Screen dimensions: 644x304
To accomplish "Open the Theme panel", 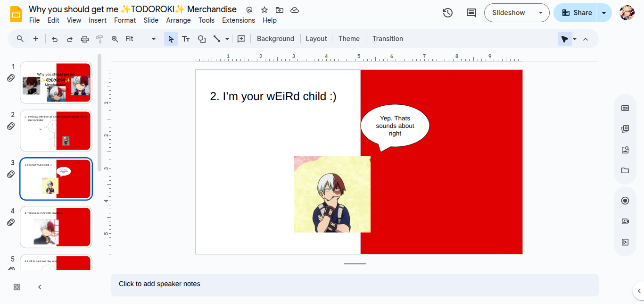I will click(349, 39).
